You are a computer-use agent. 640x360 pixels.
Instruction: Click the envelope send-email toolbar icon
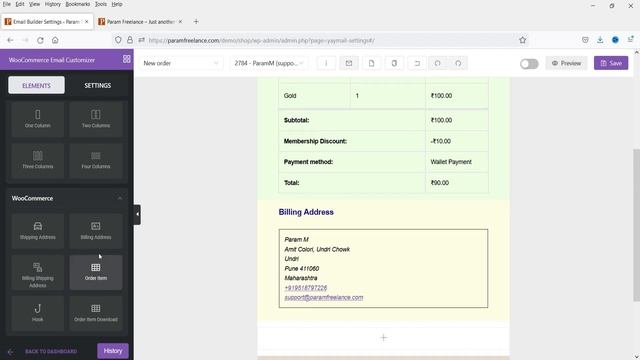click(349, 63)
